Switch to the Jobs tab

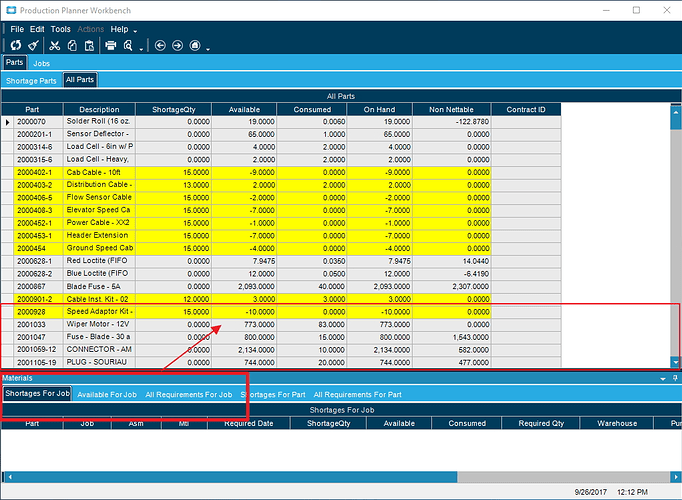(x=41, y=63)
